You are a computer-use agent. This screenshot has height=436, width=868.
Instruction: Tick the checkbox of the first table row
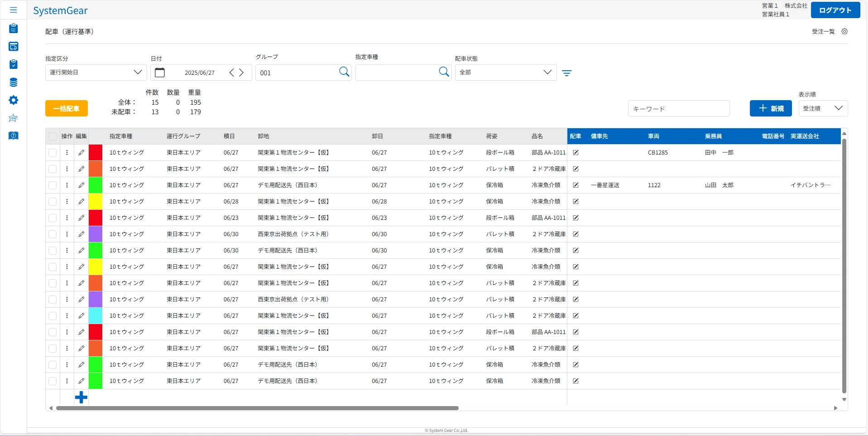coord(53,153)
